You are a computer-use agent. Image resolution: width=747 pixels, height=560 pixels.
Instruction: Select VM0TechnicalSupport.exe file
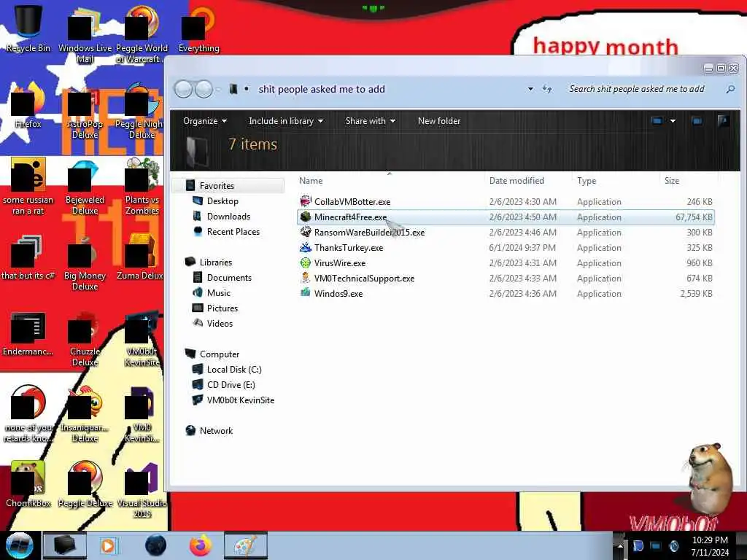click(364, 278)
